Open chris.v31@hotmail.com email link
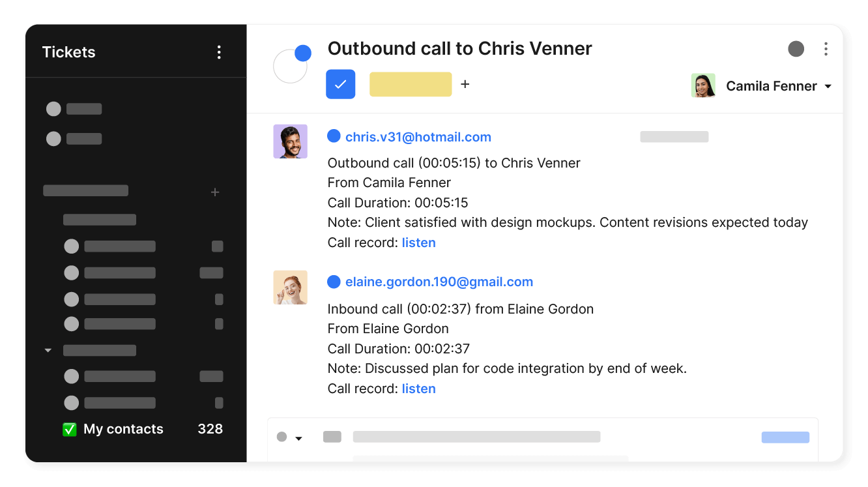Viewport: 868px width, 487px height. tap(418, 137)
